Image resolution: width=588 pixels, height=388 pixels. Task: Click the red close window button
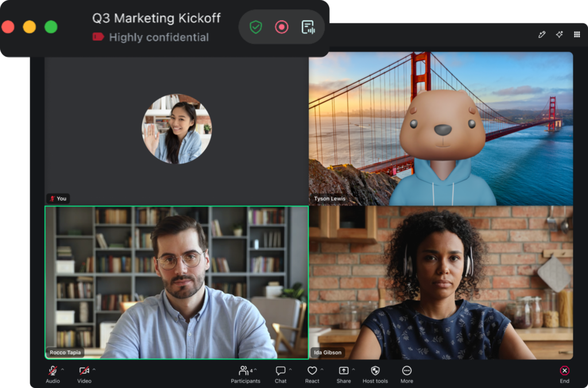(8, 27)
